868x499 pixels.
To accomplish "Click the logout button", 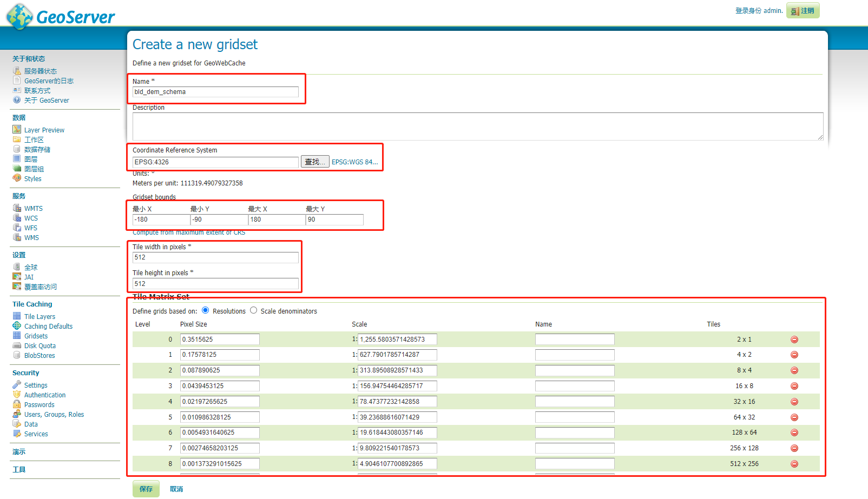I will coord(803,10).
